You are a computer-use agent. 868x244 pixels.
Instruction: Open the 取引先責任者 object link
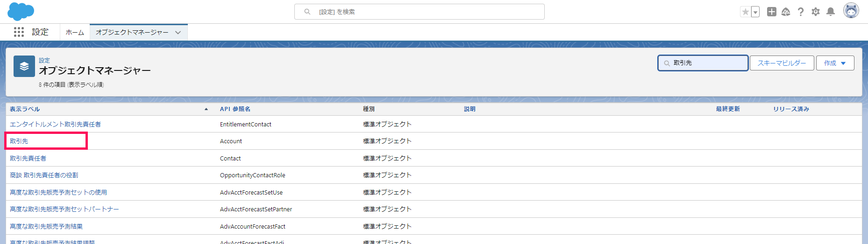(28, 158)
